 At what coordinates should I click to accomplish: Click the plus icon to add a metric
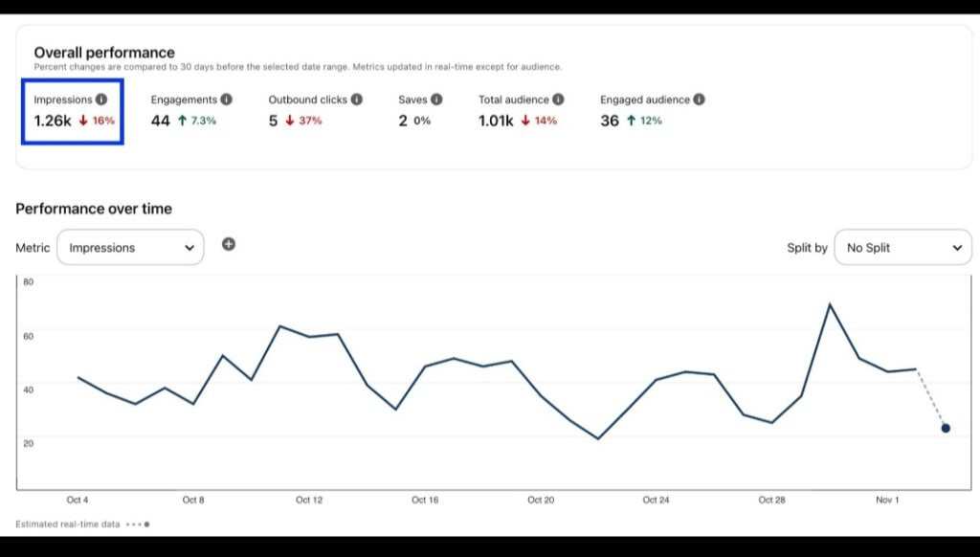point(228,244)
